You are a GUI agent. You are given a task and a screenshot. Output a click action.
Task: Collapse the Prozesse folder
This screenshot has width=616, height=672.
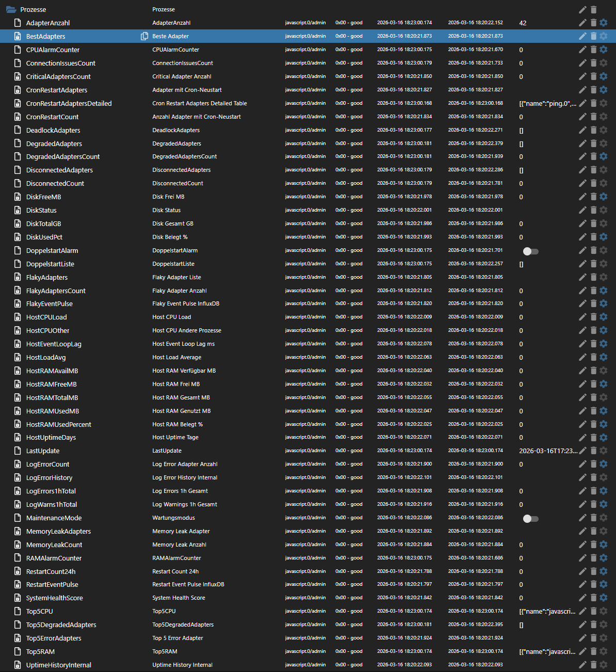pos(11,9)
